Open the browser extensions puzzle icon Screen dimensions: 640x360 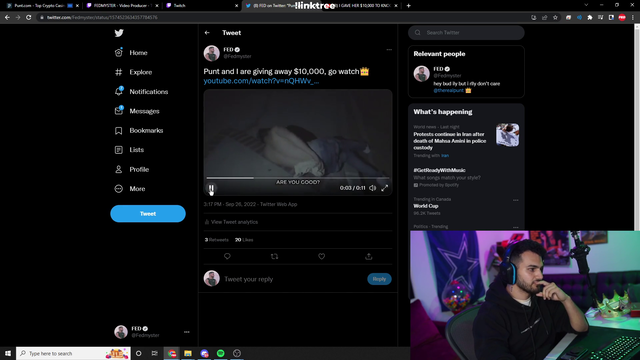(x=590, y=18)
